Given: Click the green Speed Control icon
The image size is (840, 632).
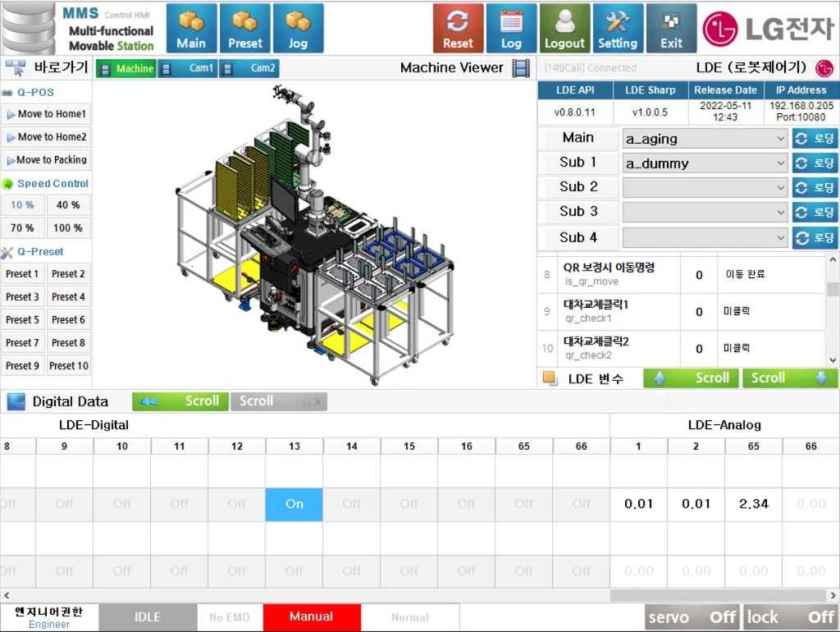Looking at the screenshot, I should [7, 184].
